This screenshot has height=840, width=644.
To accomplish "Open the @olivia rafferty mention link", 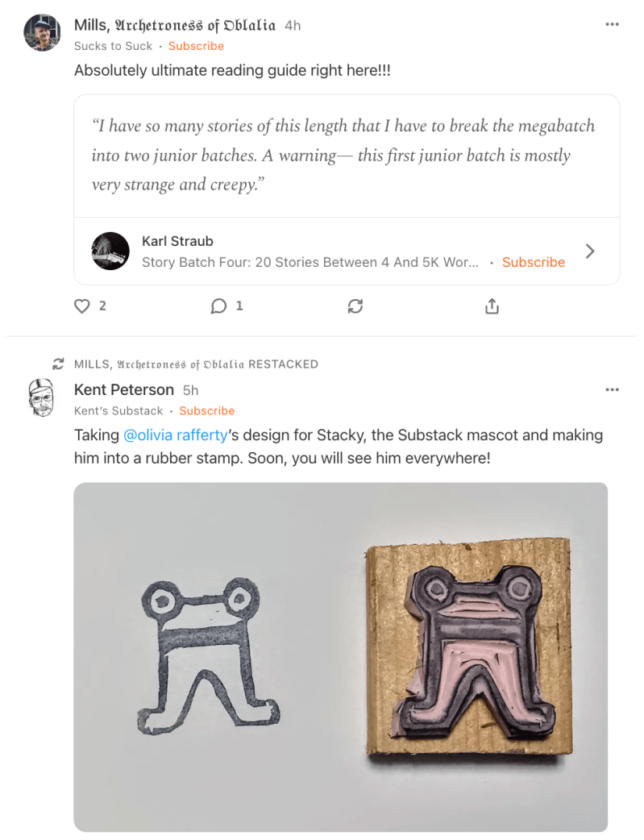I will coord(176,435).
